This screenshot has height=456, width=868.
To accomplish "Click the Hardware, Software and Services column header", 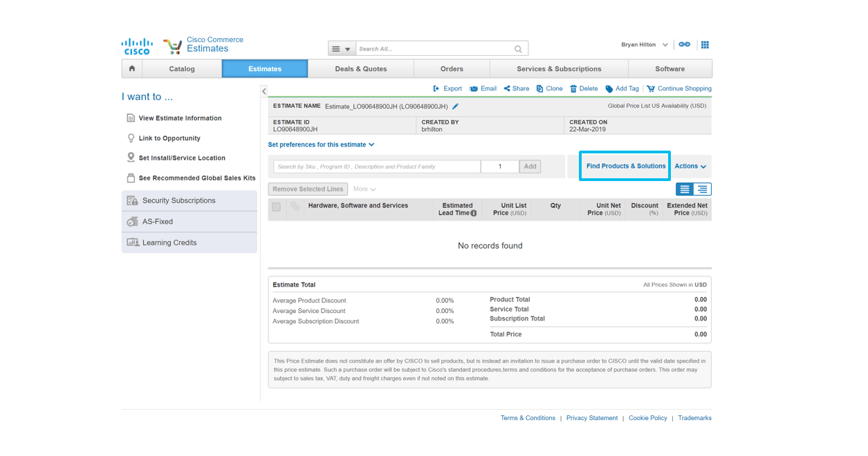I will pyautogui.click(x=358, y=205).
